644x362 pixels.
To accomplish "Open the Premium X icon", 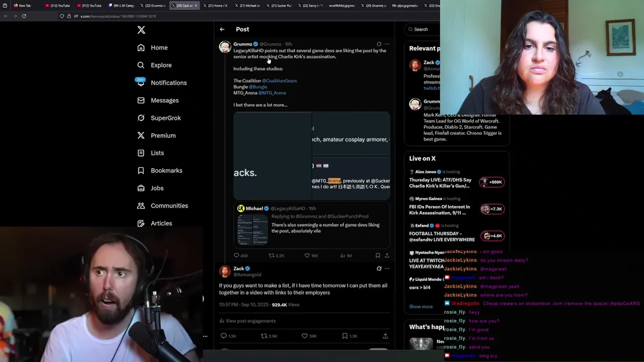I will 141,136.
